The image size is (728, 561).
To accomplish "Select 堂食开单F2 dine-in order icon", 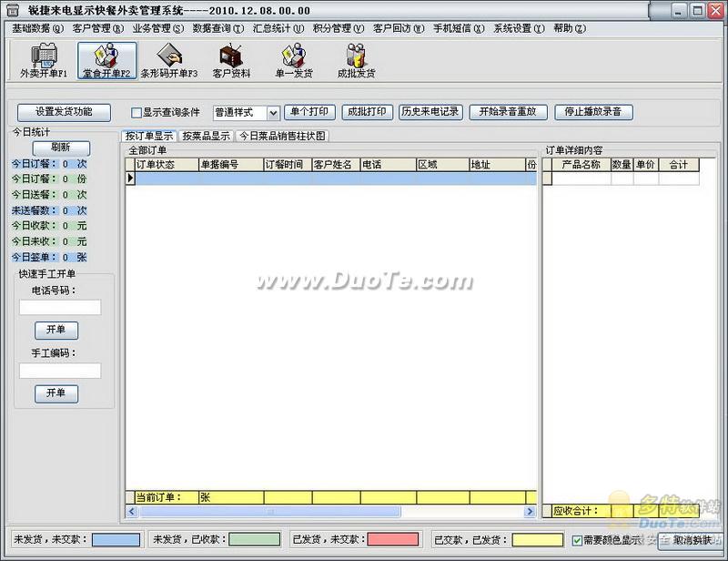I will (x=106, y=60).
